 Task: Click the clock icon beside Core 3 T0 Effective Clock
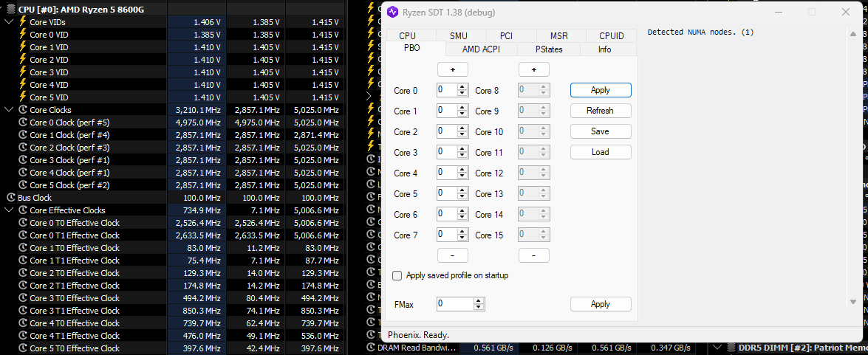click(23, 298)
